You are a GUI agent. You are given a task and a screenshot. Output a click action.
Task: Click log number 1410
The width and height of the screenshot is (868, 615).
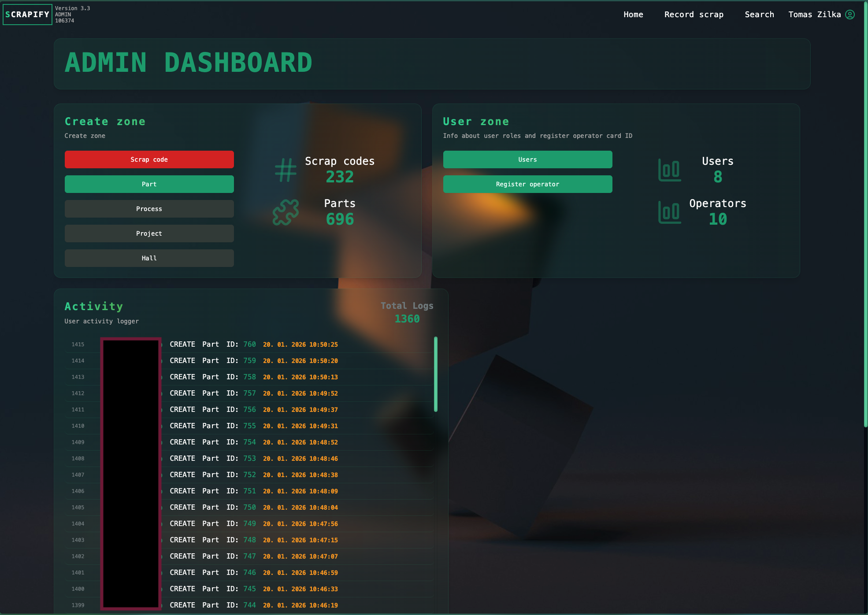click(x=78, y=426)
